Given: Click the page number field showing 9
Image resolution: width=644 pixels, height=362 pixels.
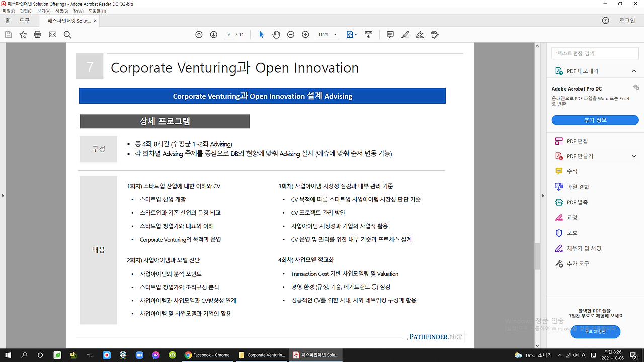Looking at the screenshot, I should tap(229, 35).
